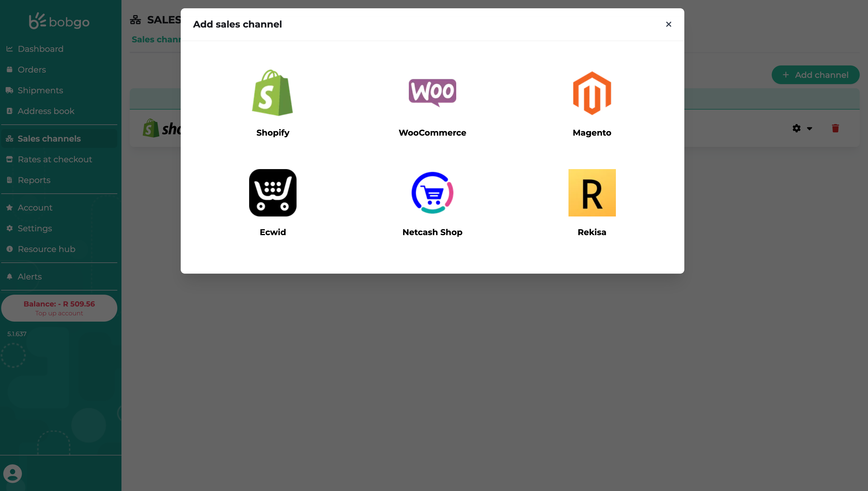Click the Settings gear icon in sidebar
Screen dimensions: 868x491
[x=9, y=228]
